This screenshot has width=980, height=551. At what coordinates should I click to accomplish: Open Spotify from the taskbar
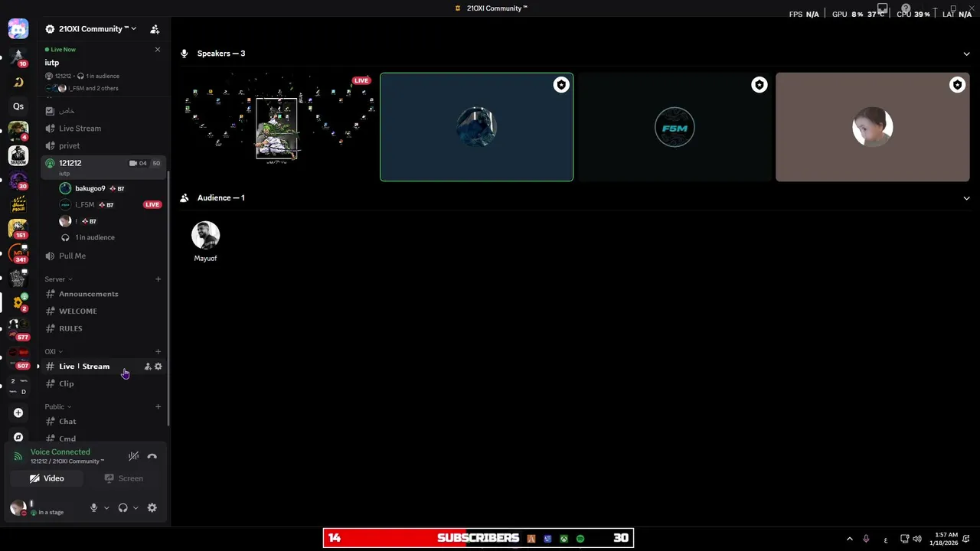pyautogui.click(x=580, y=539)
